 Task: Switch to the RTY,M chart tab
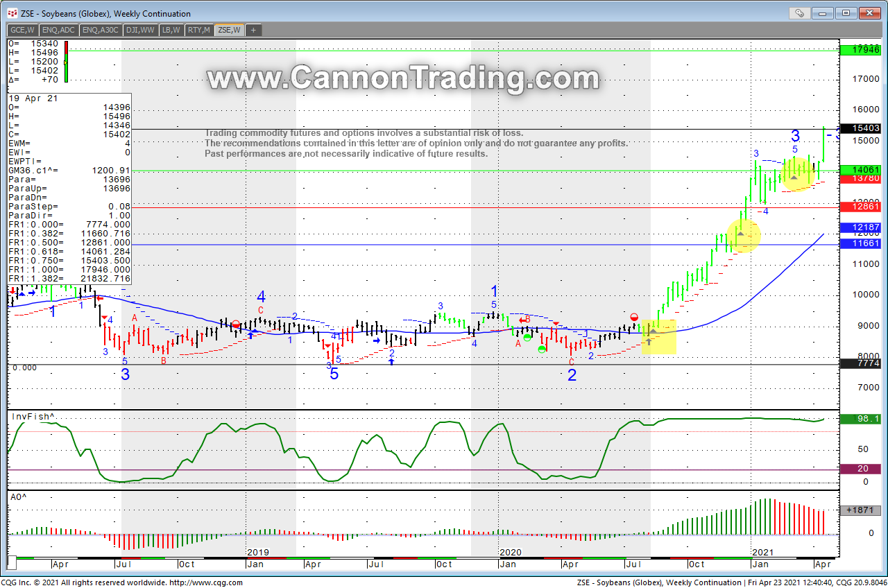pyautogui.click(x=199, y=30)
